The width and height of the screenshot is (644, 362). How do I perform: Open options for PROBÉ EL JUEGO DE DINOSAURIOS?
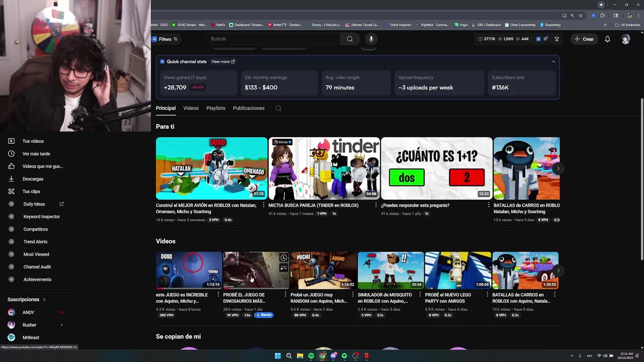pyautogui.click(x=285, y=295)
